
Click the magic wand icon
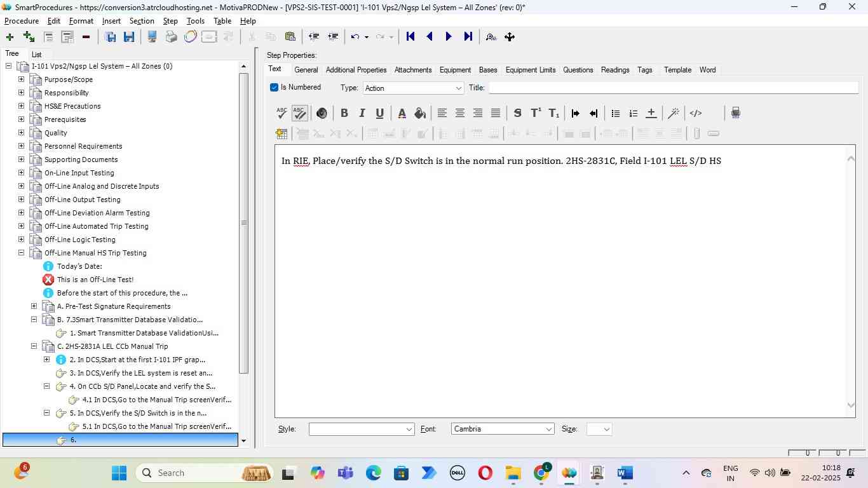coord(674,113)
